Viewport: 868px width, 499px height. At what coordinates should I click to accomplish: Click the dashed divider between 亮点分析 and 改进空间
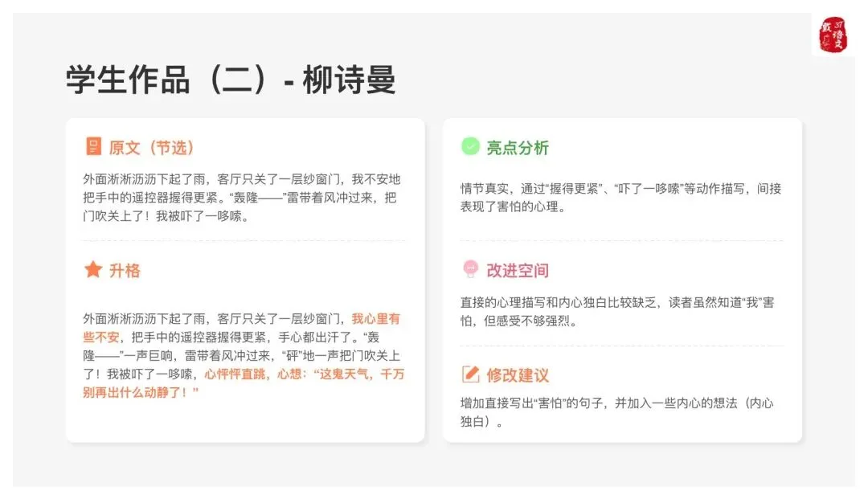coord(621,240)
